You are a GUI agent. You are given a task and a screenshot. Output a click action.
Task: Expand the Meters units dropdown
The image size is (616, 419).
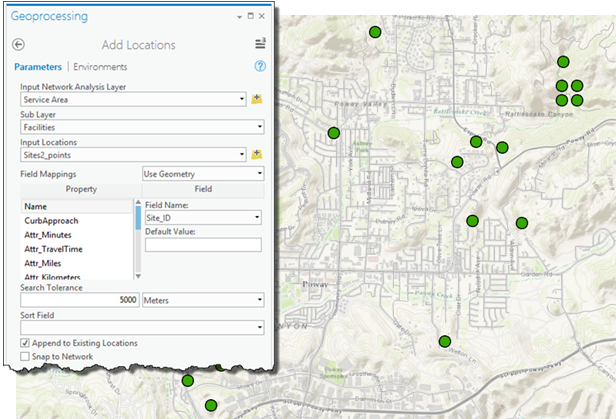(257, 299)
